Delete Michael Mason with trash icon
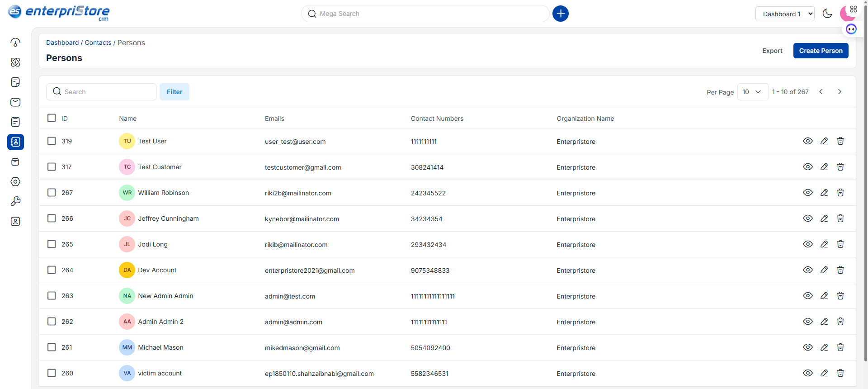 (840, 347)
